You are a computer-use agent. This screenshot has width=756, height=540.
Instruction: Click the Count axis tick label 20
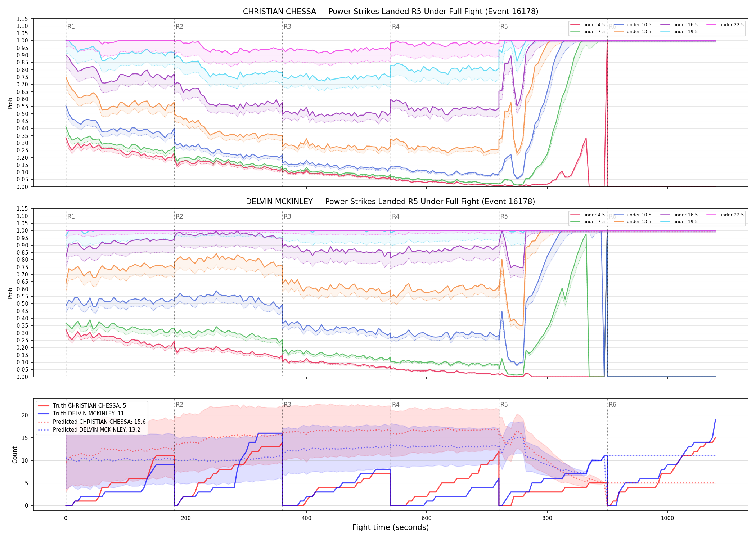(25, 415)
